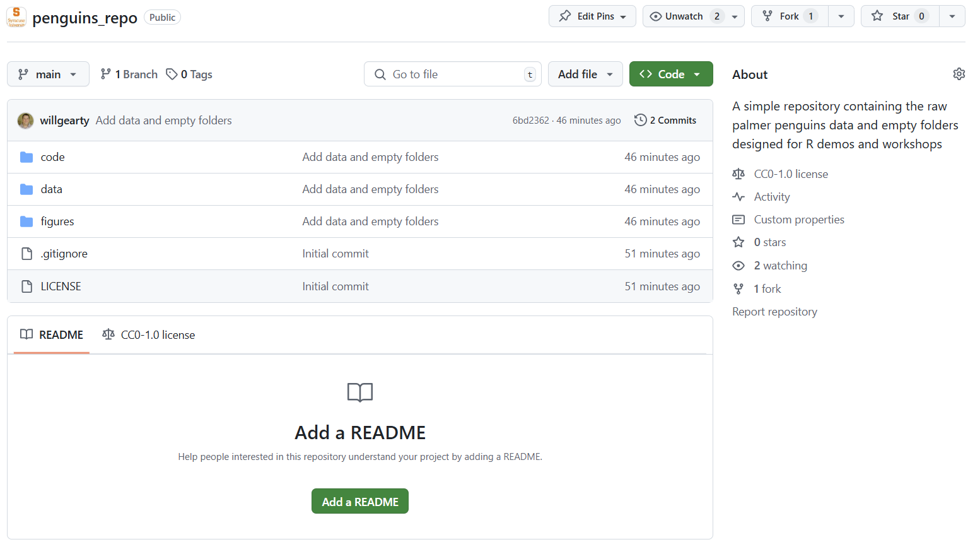Unwatch the repository
Viewport: 980px width, 554px height.
[693, 16]
